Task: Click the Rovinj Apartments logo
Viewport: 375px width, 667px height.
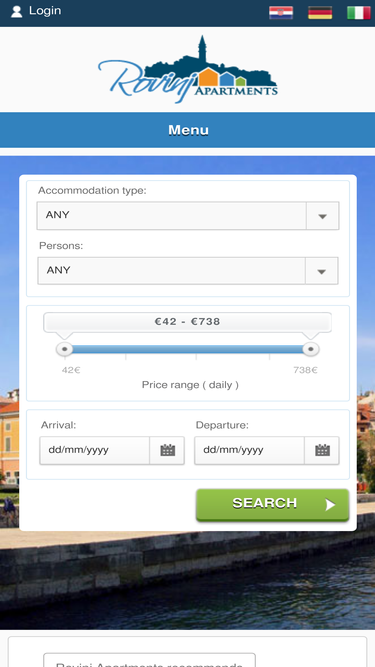Action: 188,69
